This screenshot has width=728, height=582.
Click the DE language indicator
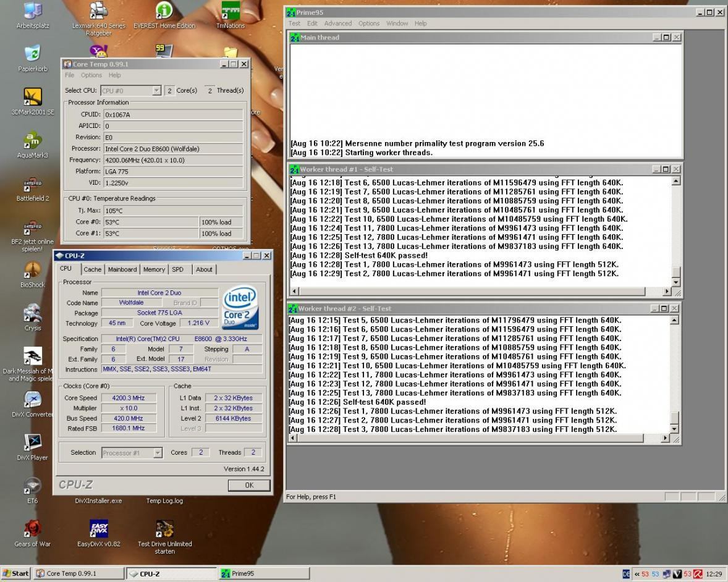pos(626,574)
